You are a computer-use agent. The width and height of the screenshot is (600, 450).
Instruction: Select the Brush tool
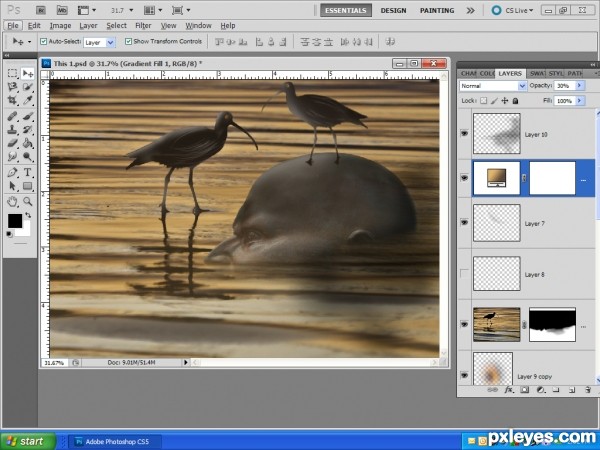(x=28, y=116)
